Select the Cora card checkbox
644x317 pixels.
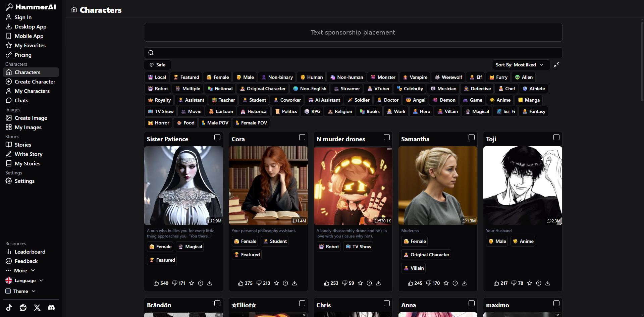pos(302,137)
